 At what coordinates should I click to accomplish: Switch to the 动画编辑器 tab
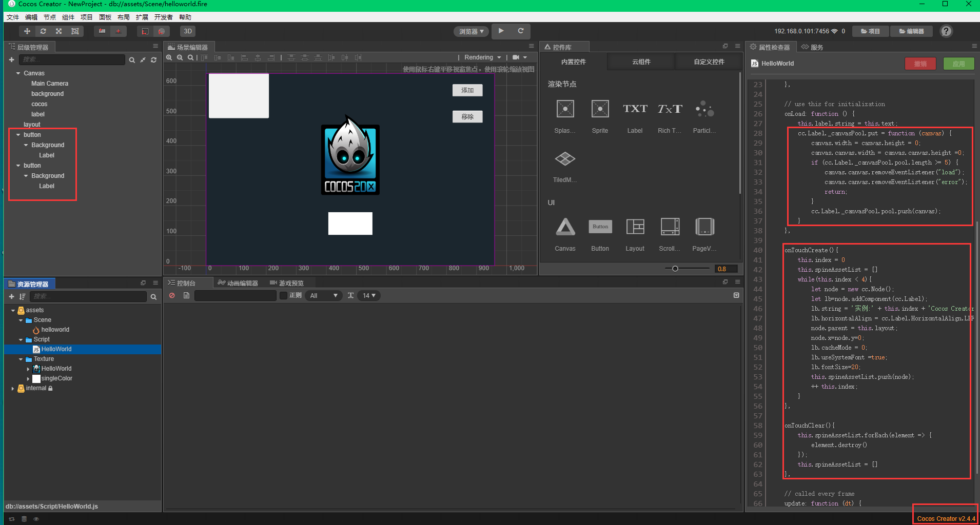point(238,283)
